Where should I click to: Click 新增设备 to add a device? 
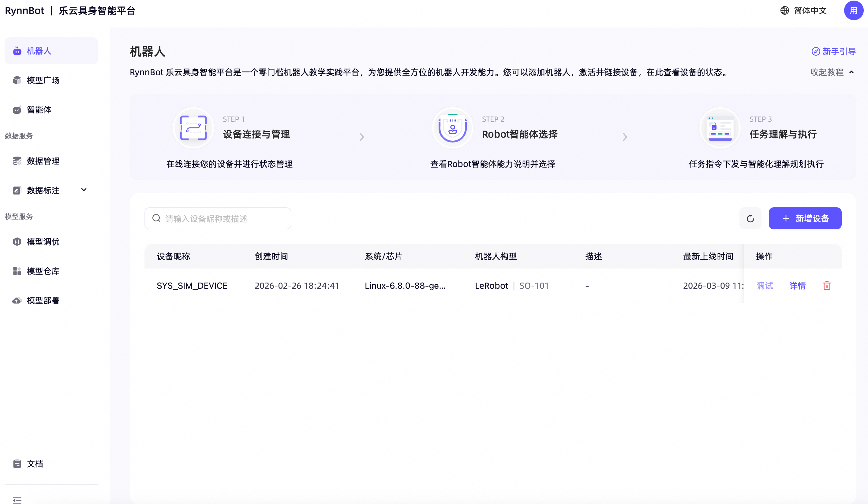pos(805,218)
